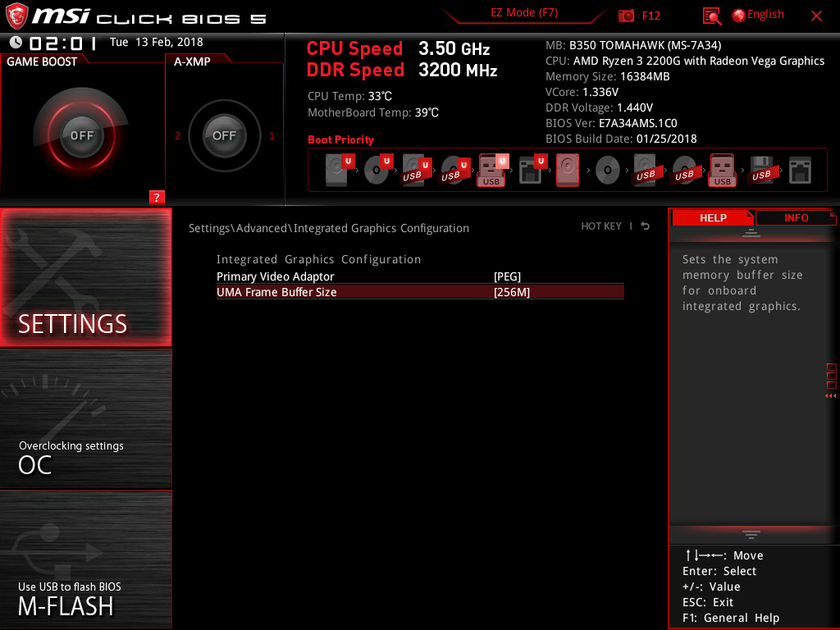The width and height of the screenshot is (840, 630).
Task: Select the legacy CD/DVD boot device icon
Action: [608, 171]
